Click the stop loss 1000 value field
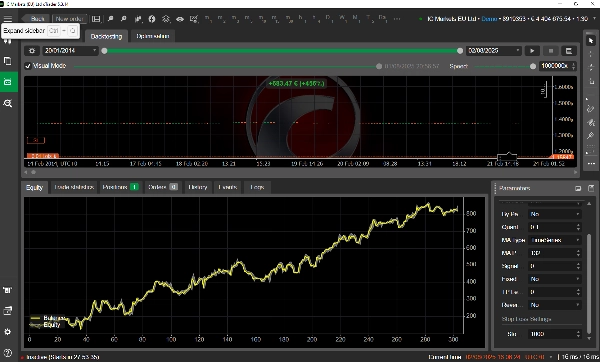Viewport: 600px width, 362px height. pyautogui.click(x=551, y=334)
